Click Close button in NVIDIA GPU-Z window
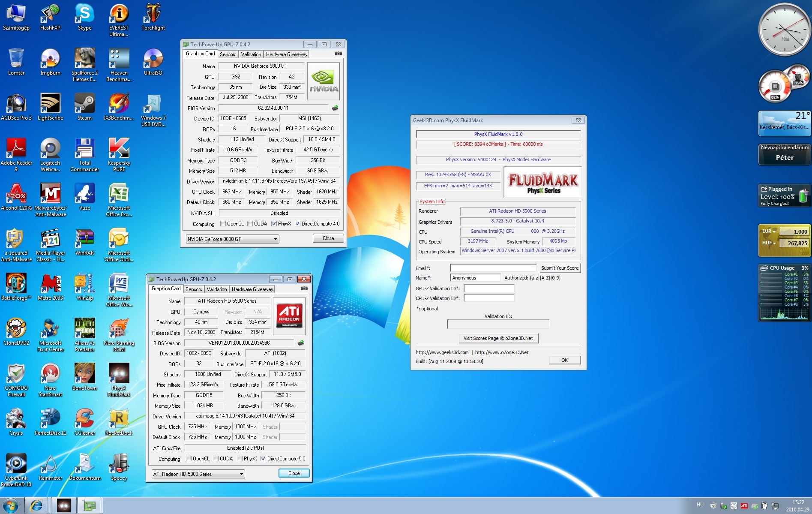 (328, 238)
